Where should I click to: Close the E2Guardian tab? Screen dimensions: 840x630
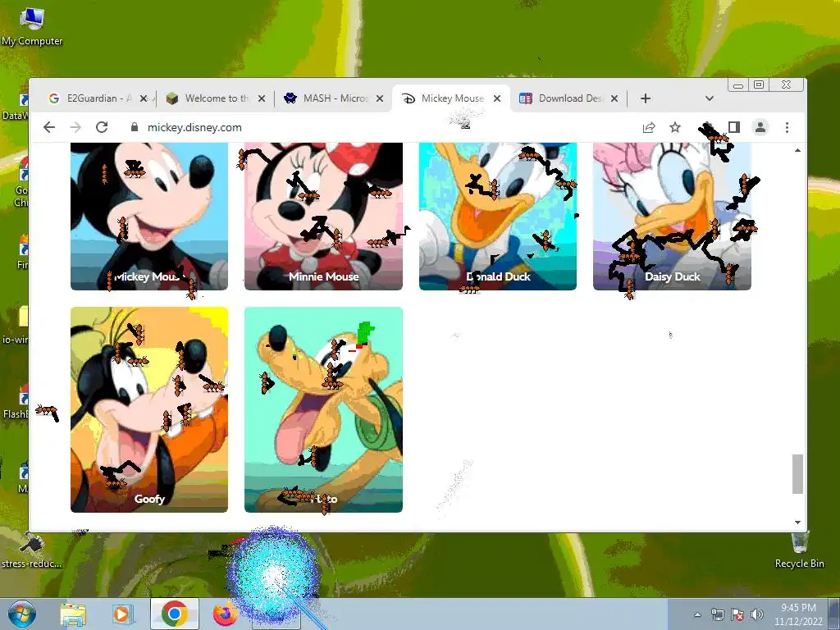coord(144,98)
